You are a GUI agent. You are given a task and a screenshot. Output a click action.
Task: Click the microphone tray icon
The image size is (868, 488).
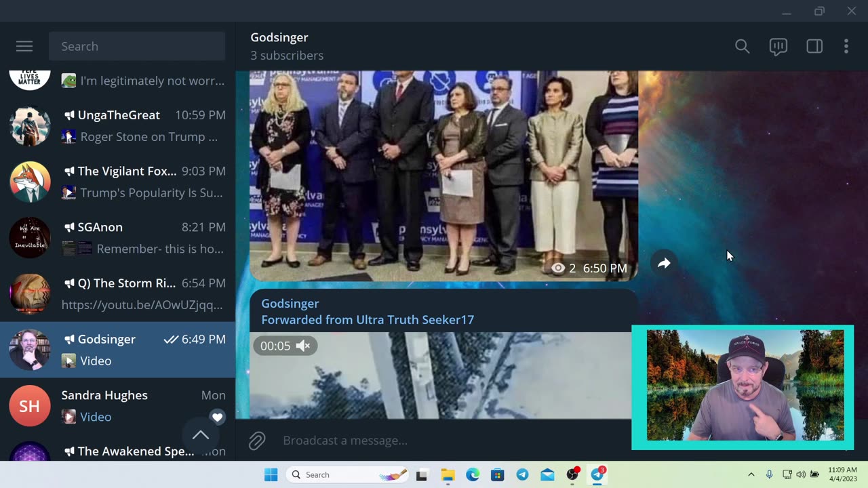pyautogui.click(x=769, y=474)
